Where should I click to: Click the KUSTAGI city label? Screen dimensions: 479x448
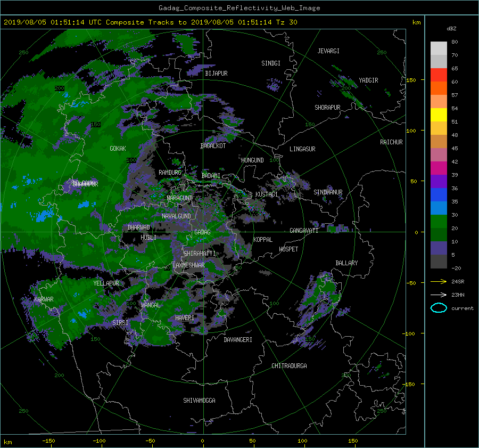267,194
